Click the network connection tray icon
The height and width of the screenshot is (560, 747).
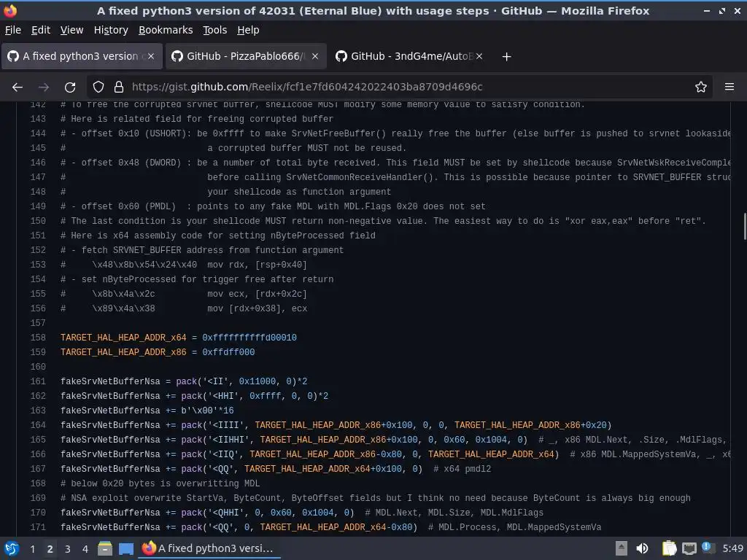[x=689, y=548]
